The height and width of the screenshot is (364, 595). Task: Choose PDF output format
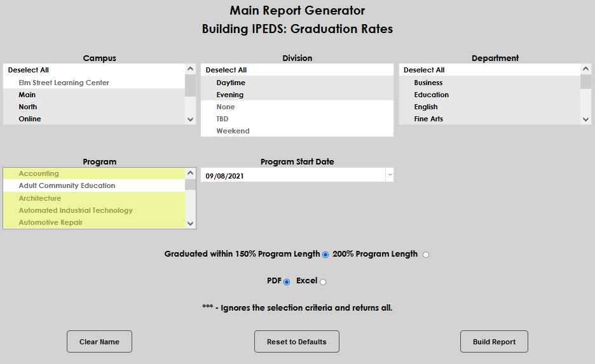point(286,282)
